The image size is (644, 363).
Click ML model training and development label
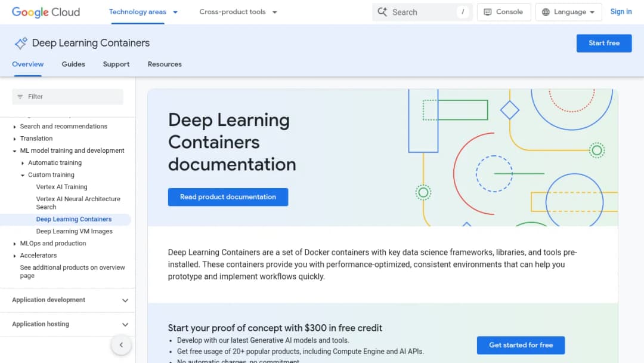tap(72, 150)
